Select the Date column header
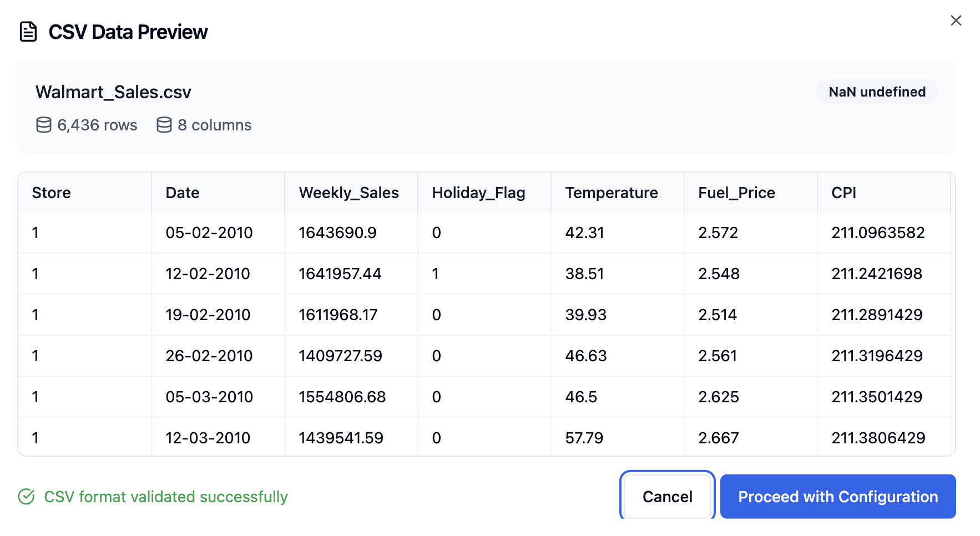Viewport: 980px width, 536px height. [x=183, y=193]
